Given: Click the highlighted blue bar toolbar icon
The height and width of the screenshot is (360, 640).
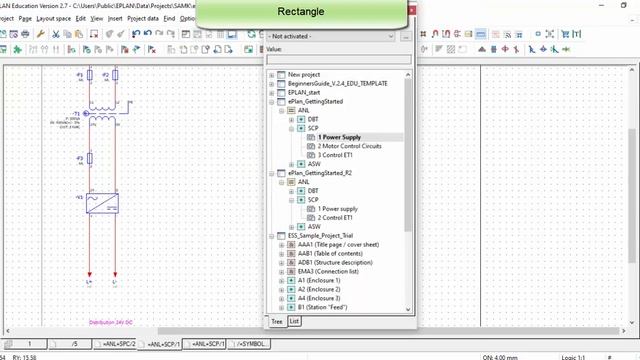Looking at the screenshot, I should click(481, 34).
